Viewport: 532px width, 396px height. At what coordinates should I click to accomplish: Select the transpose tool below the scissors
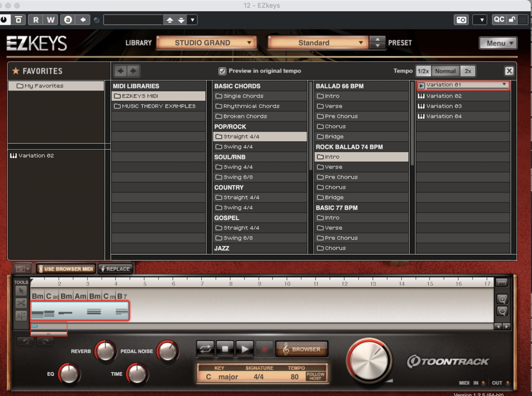(x=20, y=316)
